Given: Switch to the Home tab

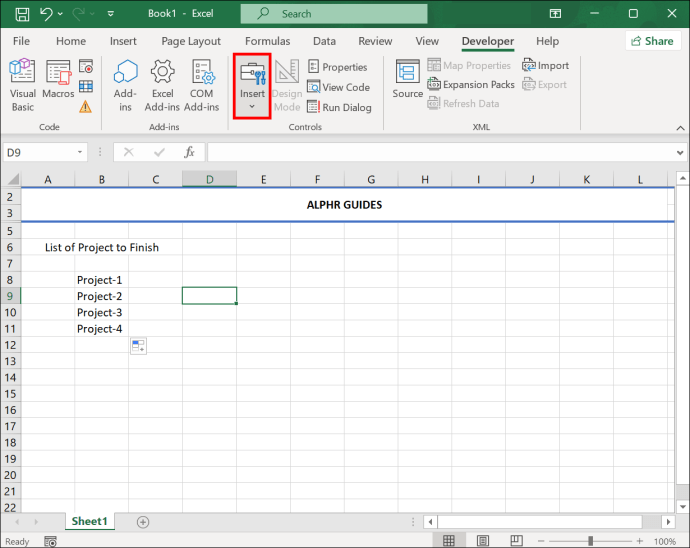Looking at the screenshot, I should [x=71, y=41].
